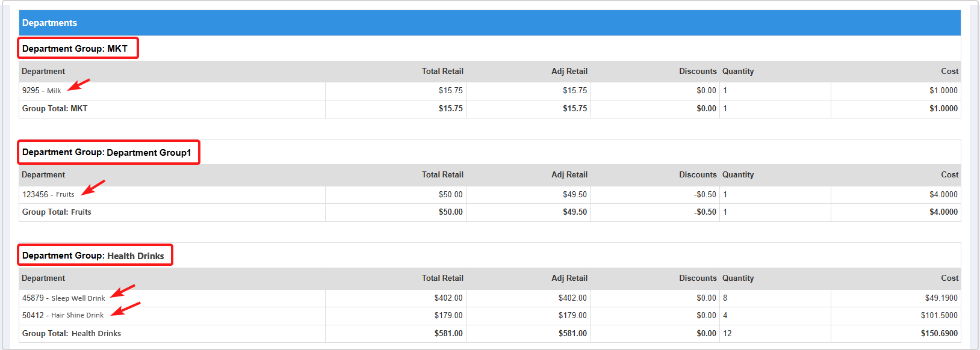
Task: Click the $402.00 Total Retail value for Sleep Well Drink
Action: 448,298
